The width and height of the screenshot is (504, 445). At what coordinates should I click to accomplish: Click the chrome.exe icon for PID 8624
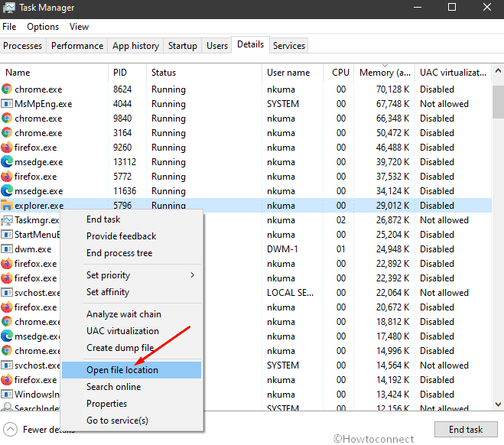pyautogui.click(x=7, y=89)
